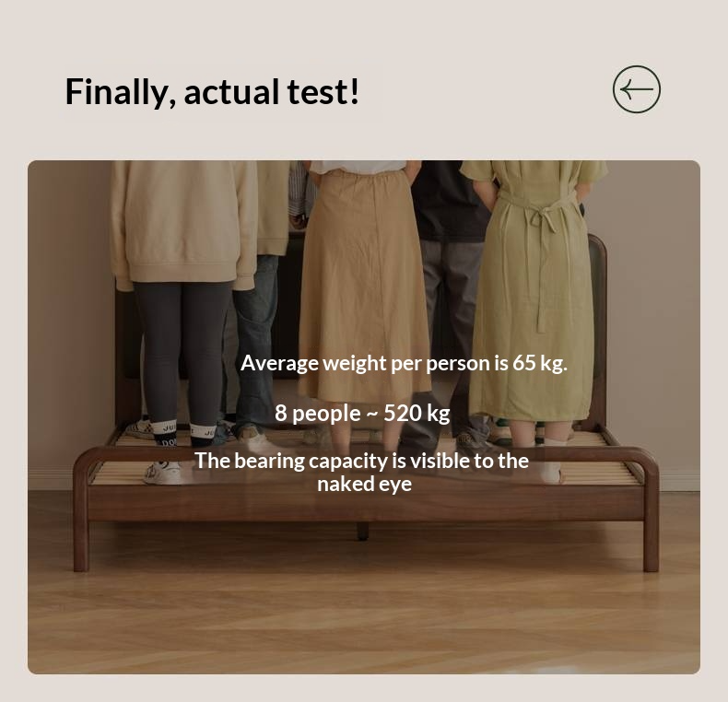Click 'Average weight per person is 65 kg.' text
Screen dimensions: 728x702
point(404,363)
